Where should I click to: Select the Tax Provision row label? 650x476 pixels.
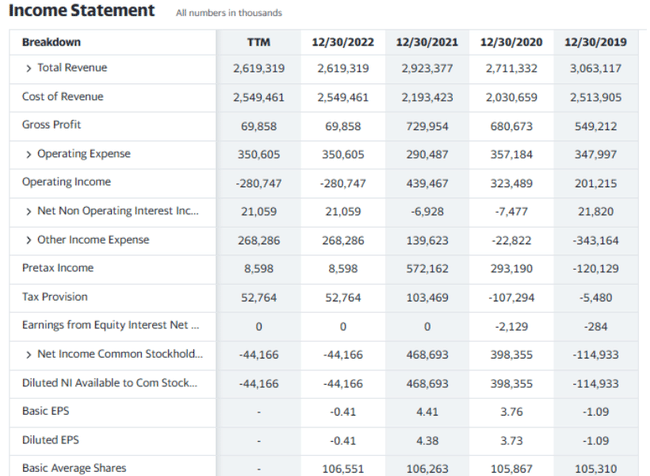[54, 297]
